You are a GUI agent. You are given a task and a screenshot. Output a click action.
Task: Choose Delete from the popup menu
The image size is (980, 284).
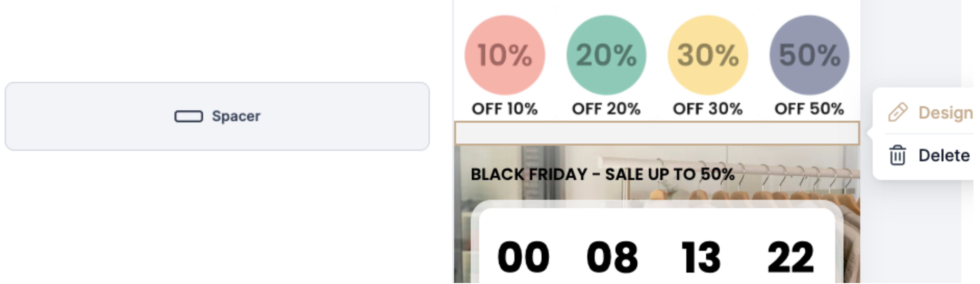(944, 155)
